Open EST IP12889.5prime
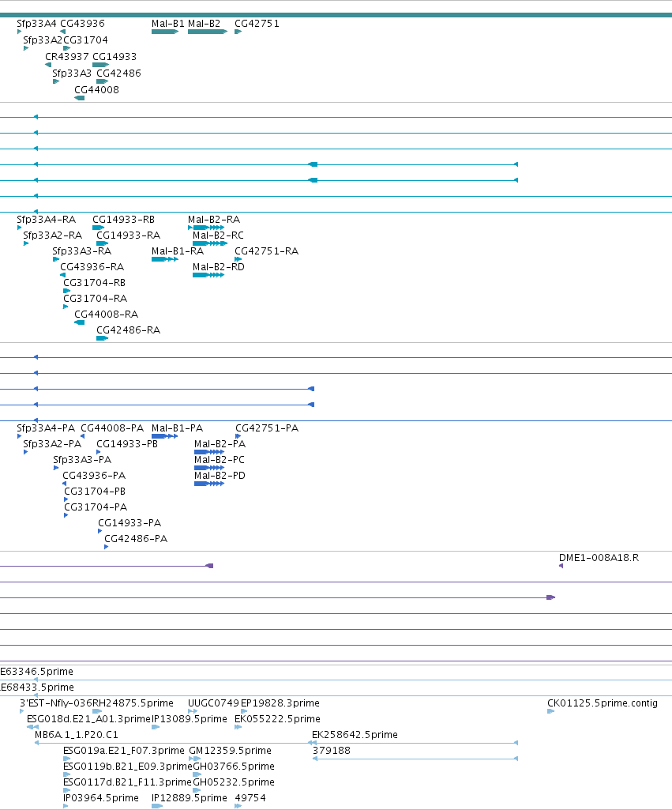This screenshot has height=810, width=672. click(157, 806)
